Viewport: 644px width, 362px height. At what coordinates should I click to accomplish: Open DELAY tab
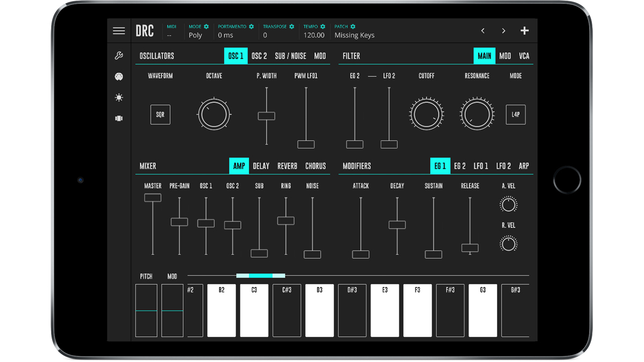point(261,166)
